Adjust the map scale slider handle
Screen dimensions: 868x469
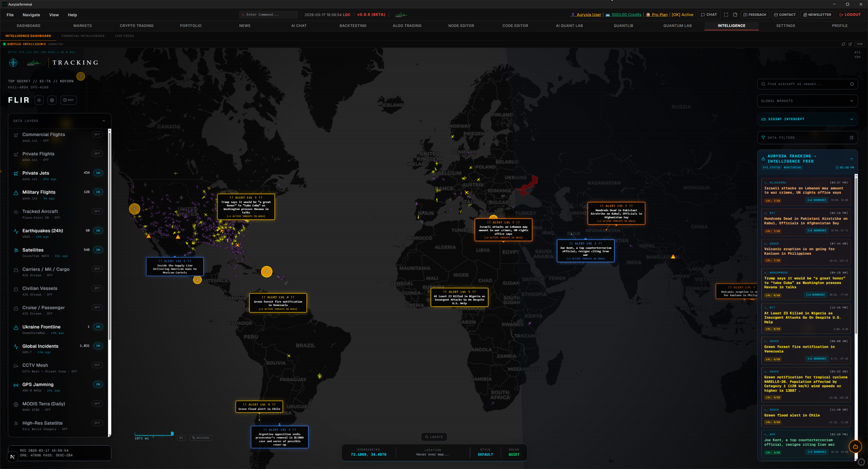(x=172, y=433)
